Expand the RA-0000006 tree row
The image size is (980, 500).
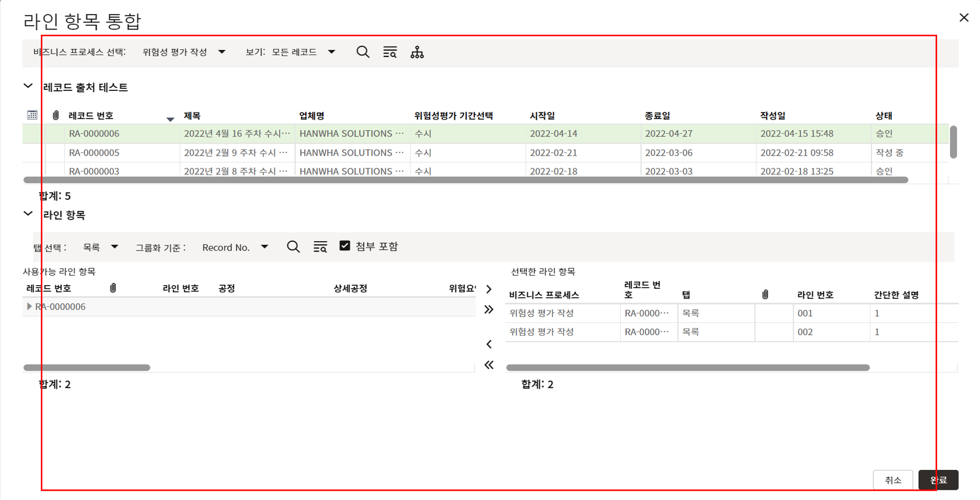[29, 307]
